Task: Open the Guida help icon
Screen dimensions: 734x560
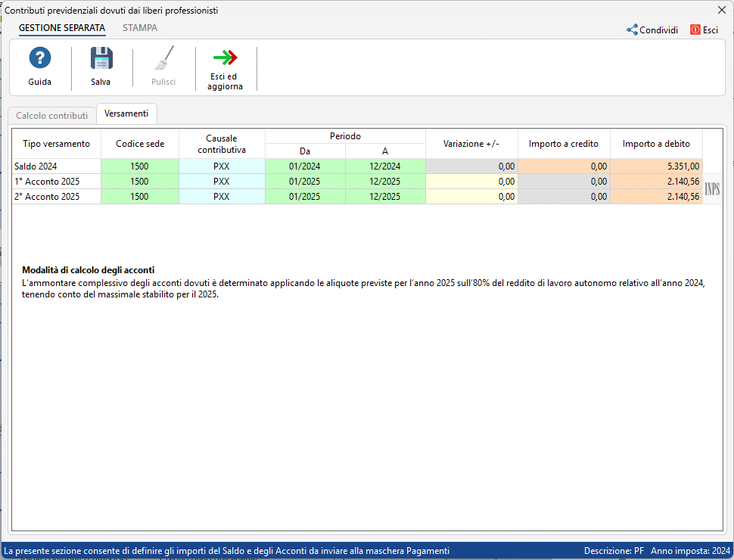Action: click(x=39, y=59)
